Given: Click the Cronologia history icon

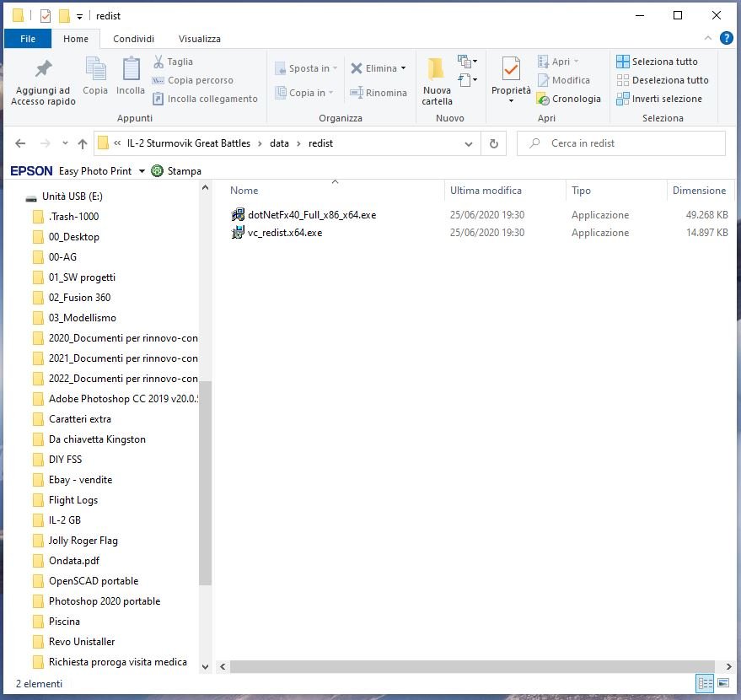Looking at the screenshot, I should tap(543, 99).
